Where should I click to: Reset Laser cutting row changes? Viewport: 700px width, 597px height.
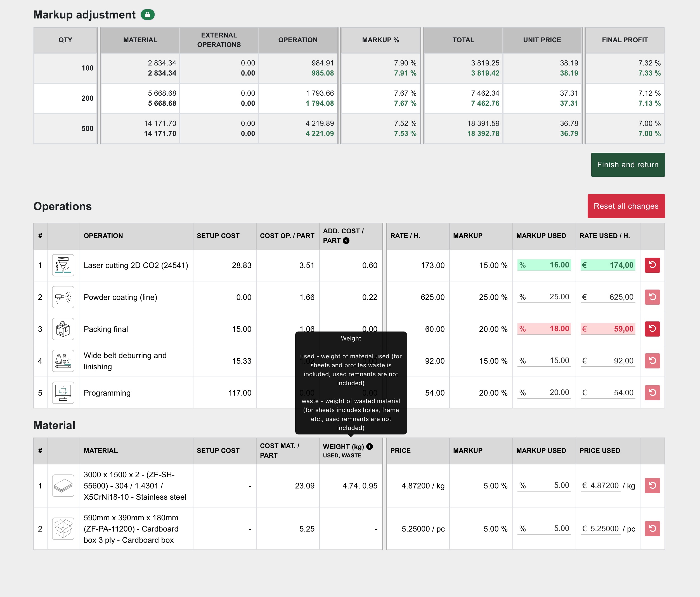[x=652, y=265]
